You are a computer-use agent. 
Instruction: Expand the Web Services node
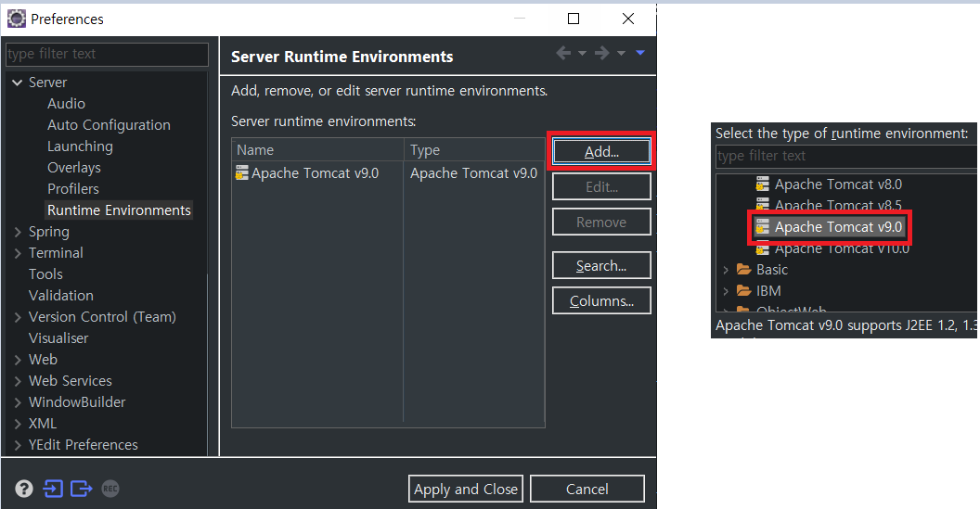click(18, 381)
